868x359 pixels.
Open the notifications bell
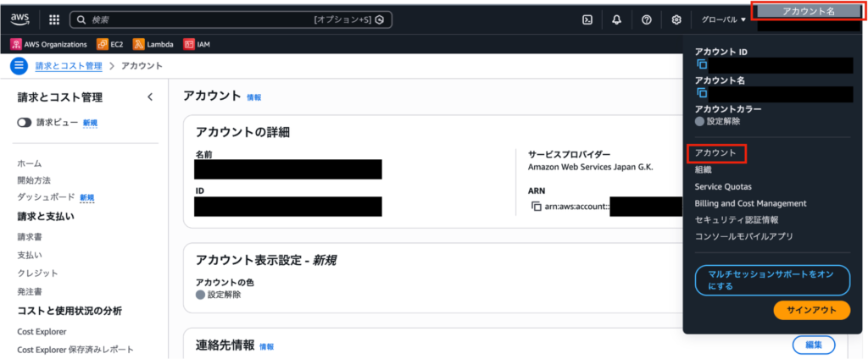click(x=616, y=19)
